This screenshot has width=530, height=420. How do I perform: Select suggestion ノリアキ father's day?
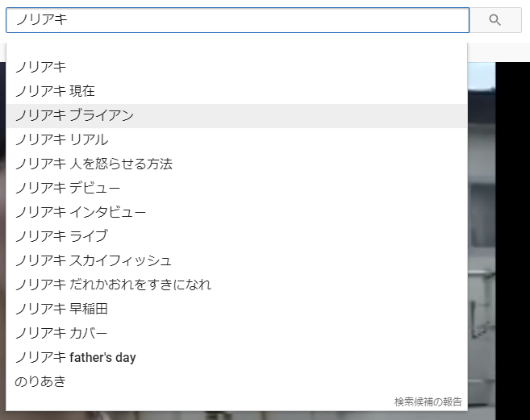236,357
